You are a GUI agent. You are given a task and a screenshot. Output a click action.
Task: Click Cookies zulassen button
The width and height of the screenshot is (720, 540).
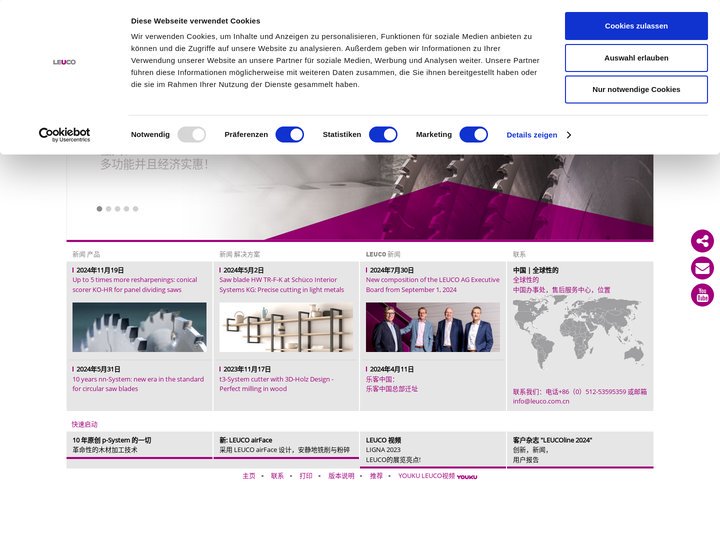(x=636, y=26)
